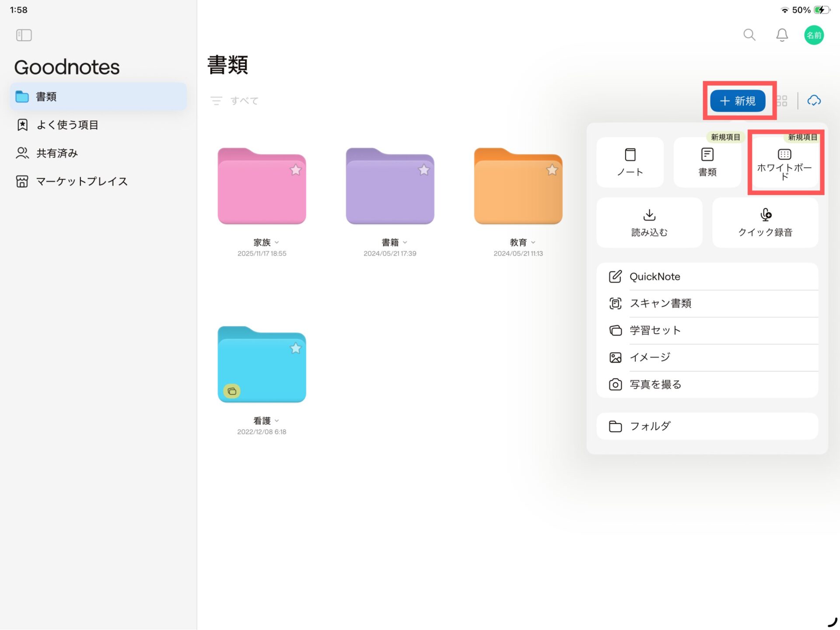The image size is (840, 630).
Task: Toggle the sidebar panel icon
Action: [24, 35]
